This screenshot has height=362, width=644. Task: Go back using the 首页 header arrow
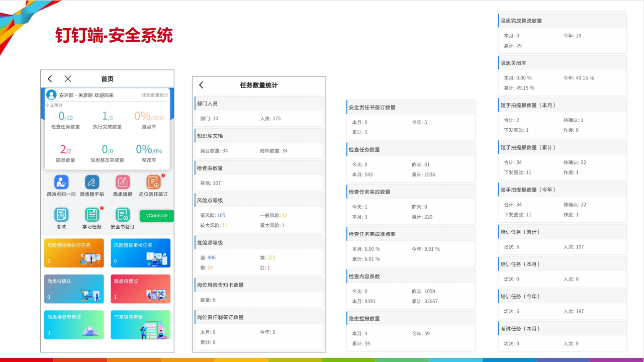50,79
